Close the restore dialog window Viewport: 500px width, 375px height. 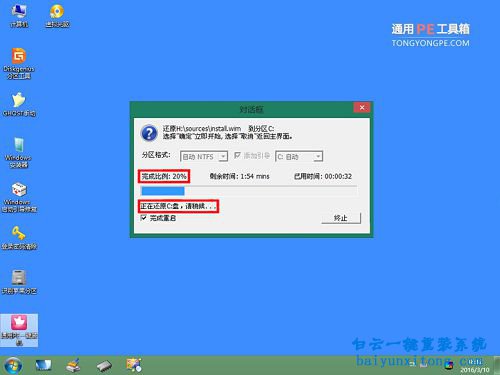(x=362, y=108)
